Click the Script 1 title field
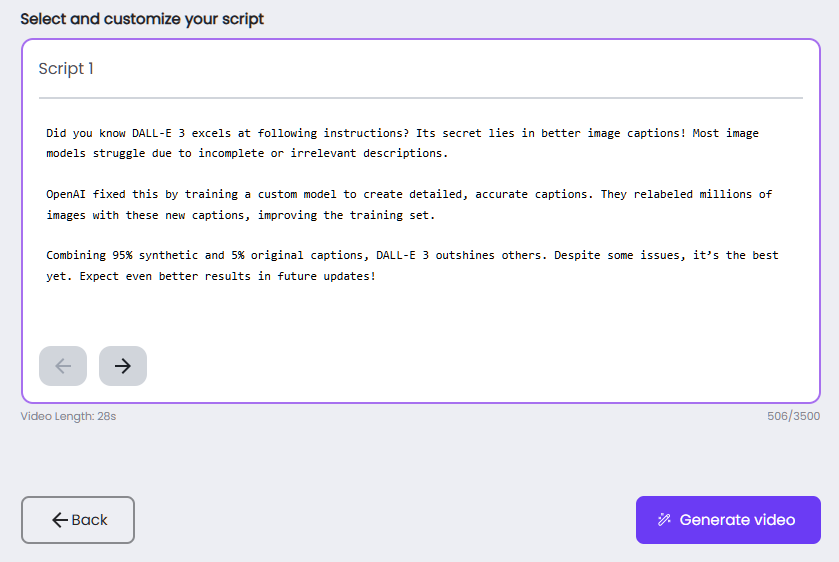 pyautogui.click(x=421, y=69)
